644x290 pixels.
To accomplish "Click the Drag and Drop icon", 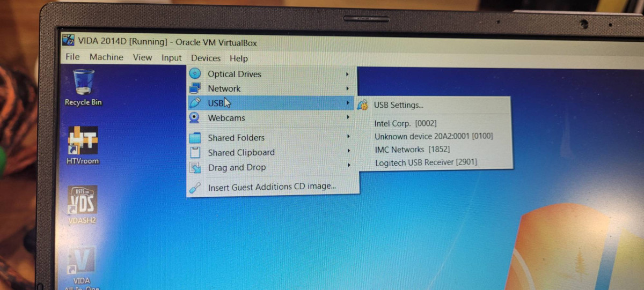I will coord(196,168).
